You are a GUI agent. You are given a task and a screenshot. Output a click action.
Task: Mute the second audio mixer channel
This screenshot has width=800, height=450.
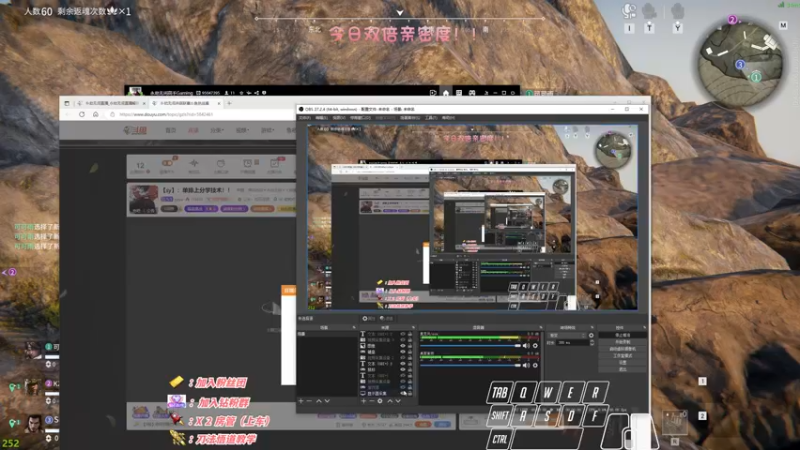tap(526, 365)
